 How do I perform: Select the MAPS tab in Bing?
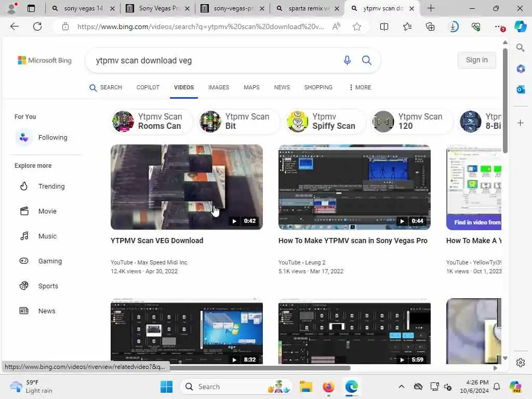coord(251,87)
